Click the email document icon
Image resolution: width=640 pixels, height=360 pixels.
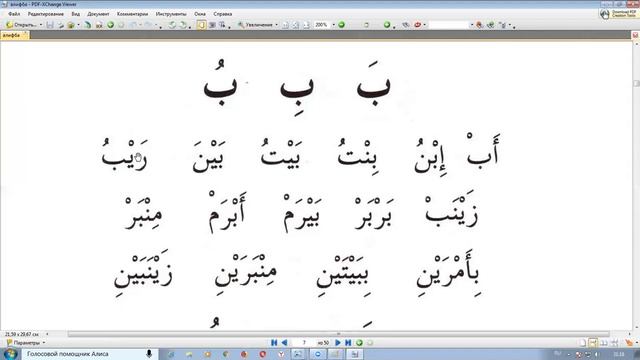(71, 25)
